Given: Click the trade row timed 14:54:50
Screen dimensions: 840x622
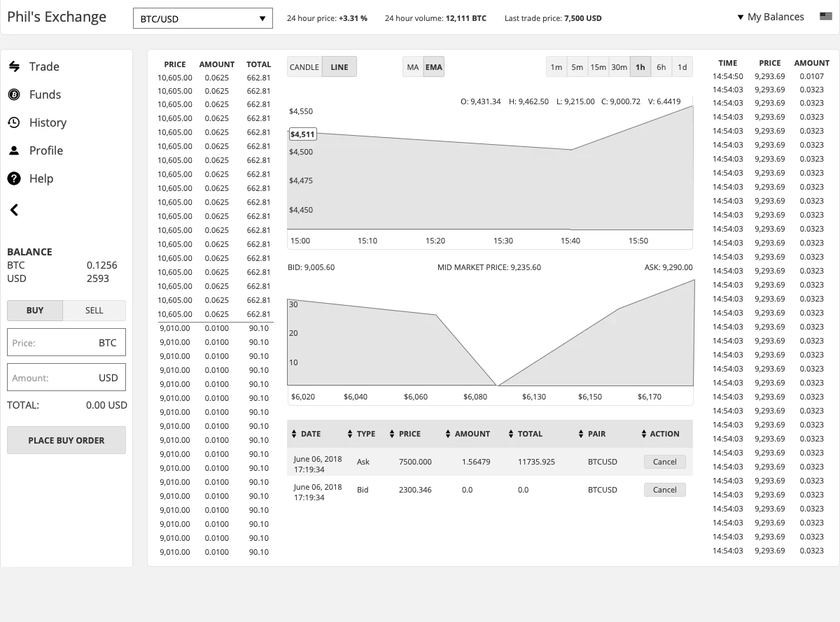Looking at the screenshot, I should tap(769, 76).
